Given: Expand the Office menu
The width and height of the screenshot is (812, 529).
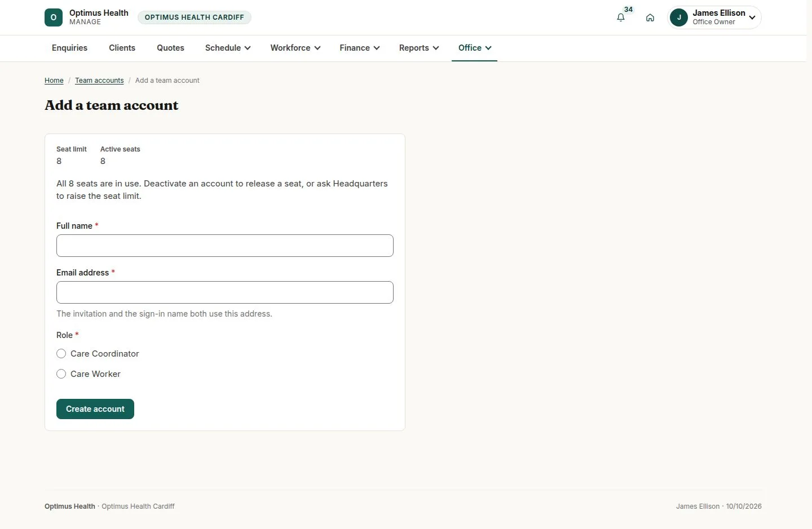Looking at the screenshot, I should 475,48.
